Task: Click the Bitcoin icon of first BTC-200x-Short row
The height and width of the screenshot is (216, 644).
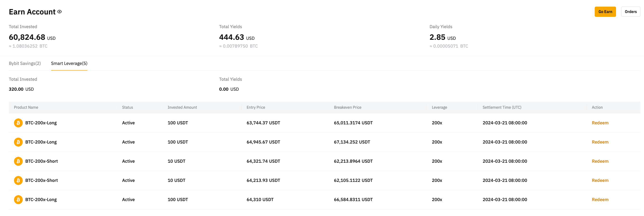Action: (18, 161)
